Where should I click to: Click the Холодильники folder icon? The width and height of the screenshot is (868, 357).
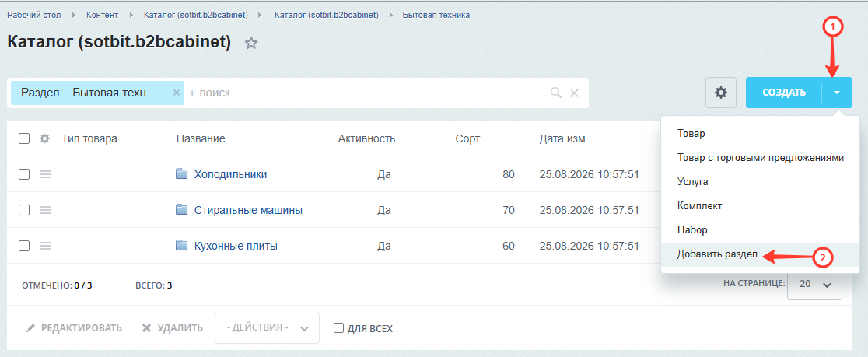(x=181, y=174)
